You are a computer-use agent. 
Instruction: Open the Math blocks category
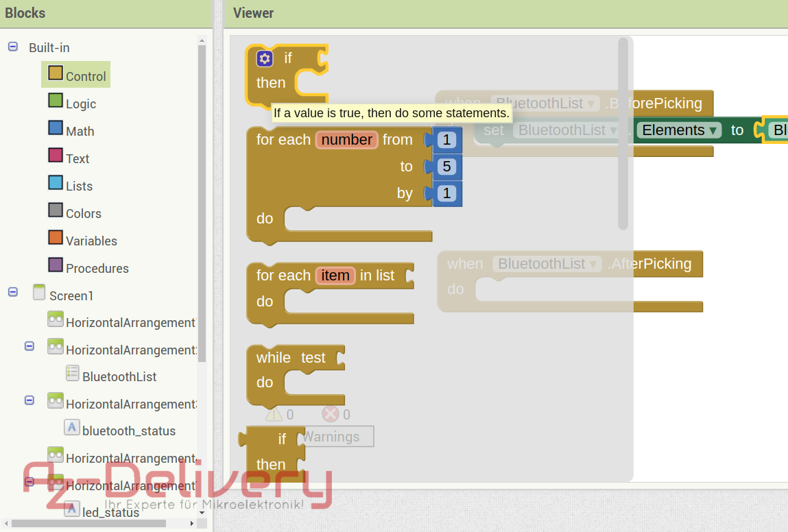click(x=71, y=130)
